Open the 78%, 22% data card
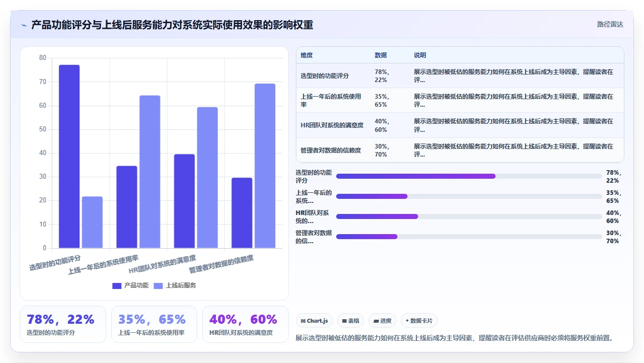 [63, 324]
